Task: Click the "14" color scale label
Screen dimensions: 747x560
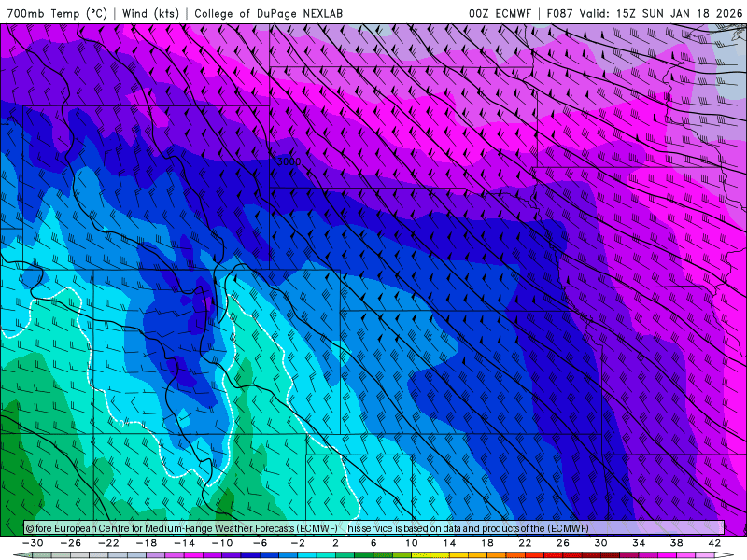Action: (449, 543)
